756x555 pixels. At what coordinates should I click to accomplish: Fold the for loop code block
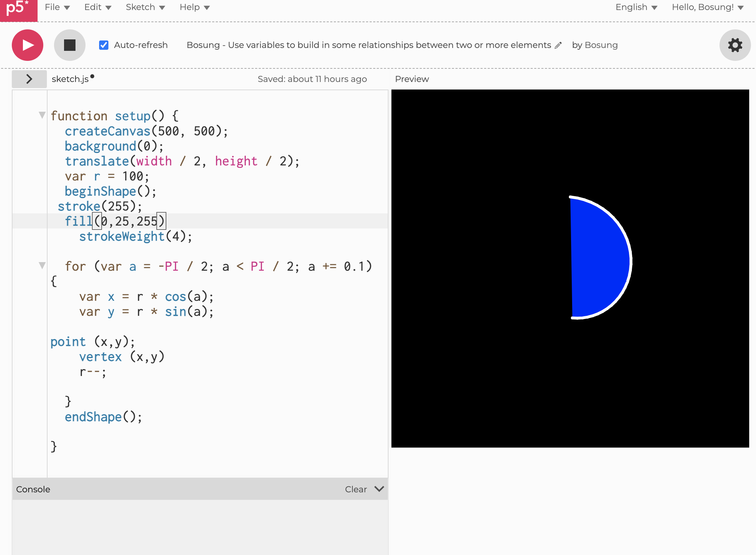point(42,266)
